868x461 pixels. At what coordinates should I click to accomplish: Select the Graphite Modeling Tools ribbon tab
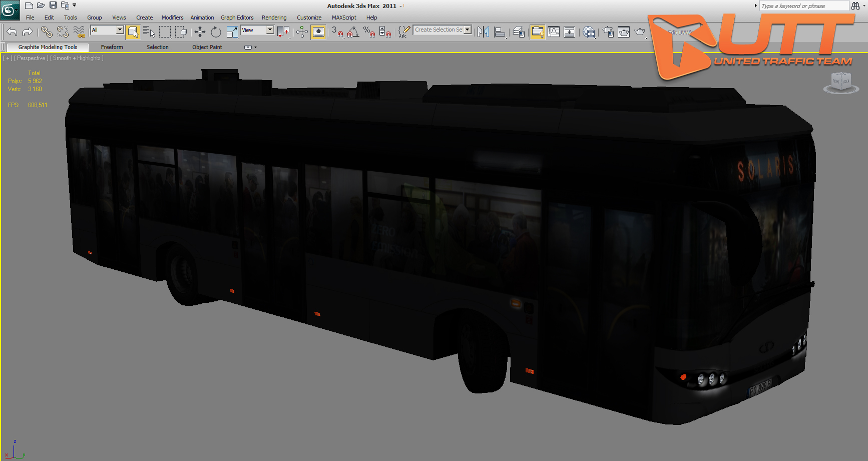coord(48,47)
